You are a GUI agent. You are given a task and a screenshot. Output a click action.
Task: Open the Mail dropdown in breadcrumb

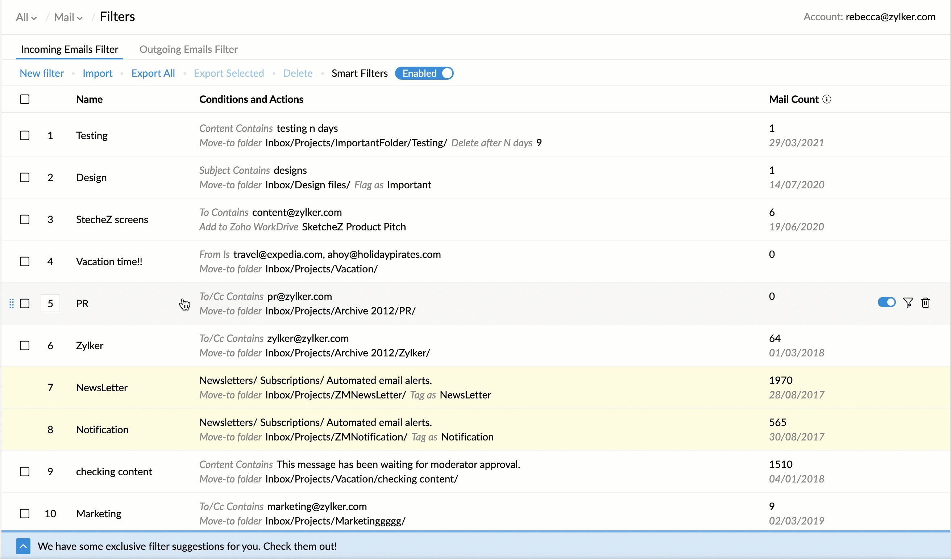(68, 17)
